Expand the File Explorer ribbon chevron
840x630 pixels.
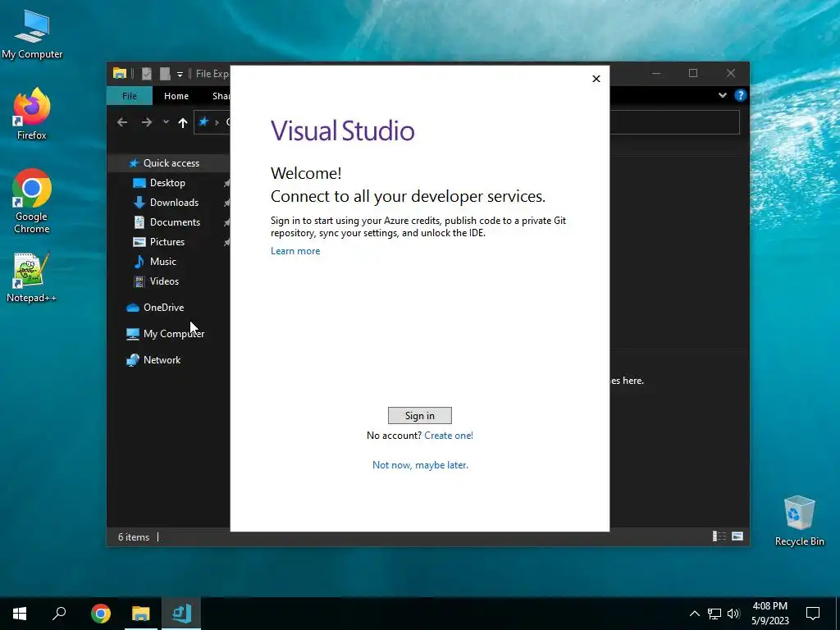point(722,95)
